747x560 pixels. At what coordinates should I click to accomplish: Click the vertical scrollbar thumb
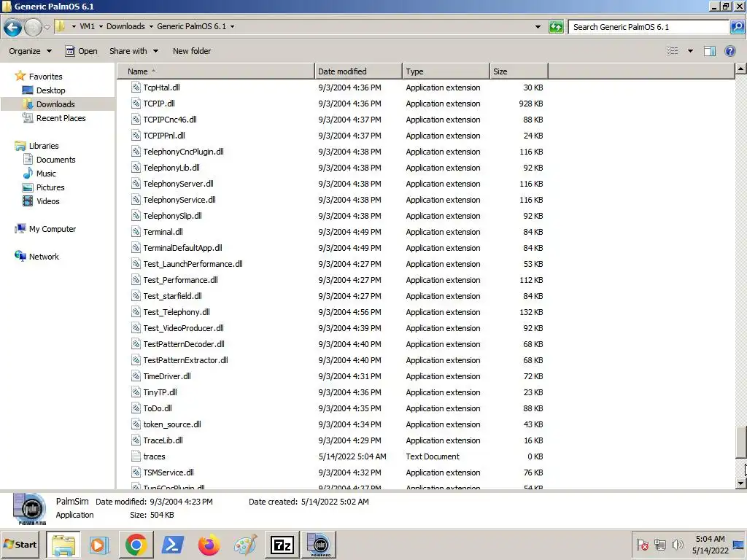coord(740,441)
